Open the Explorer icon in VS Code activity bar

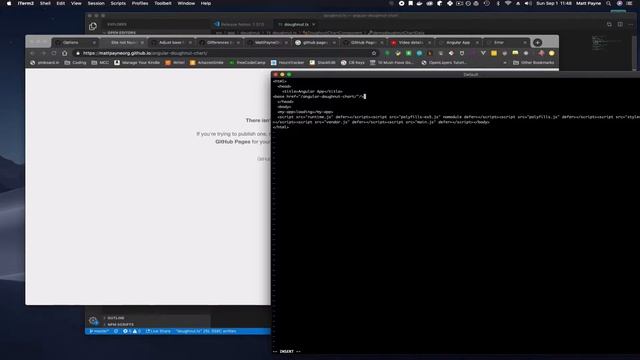tap(93, 26)
